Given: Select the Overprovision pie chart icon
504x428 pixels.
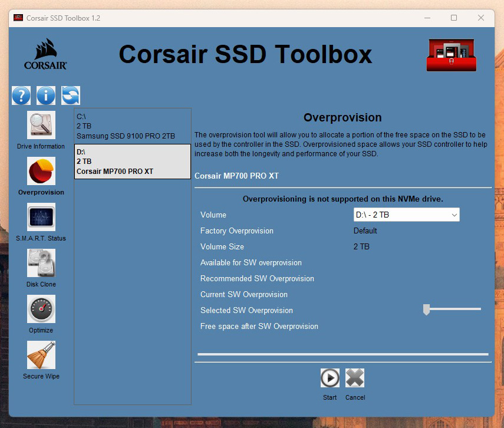Looking at the screenshot, I should 41,171.
